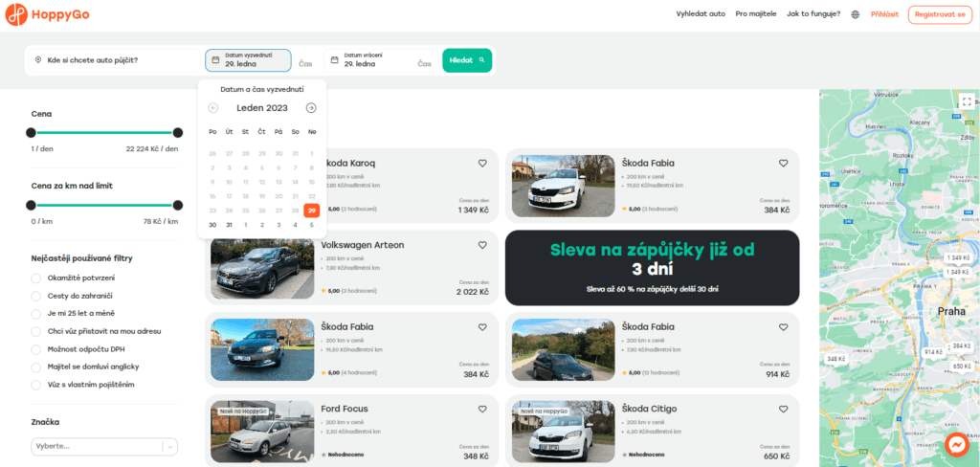Click the green Hledat search button
The height and width of the screenshot is (467, 980).
pyautogui.click(x=467, y=60)
